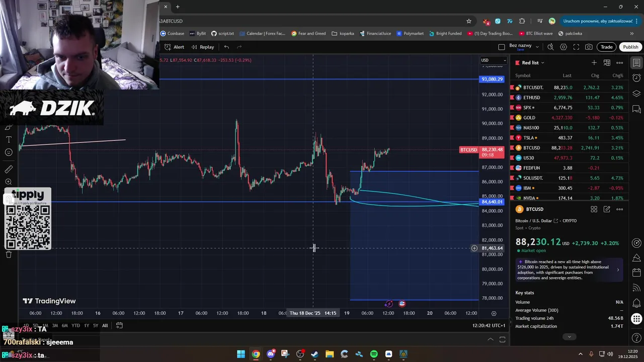The image size is (644, 362).
Task: Select the All time range
Action: [x=105, y=325]
